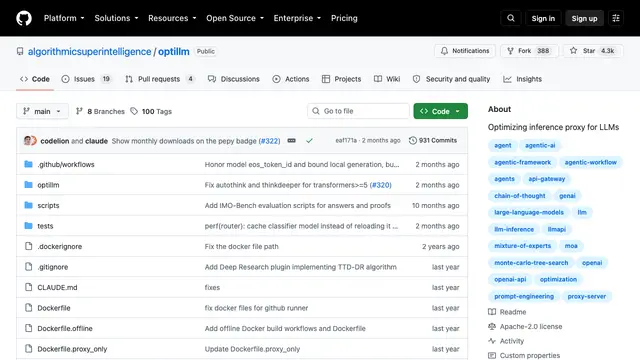This screenshot has height=360, width=640.
Task: Switch to the Pull requests tab
Action: 160,79
